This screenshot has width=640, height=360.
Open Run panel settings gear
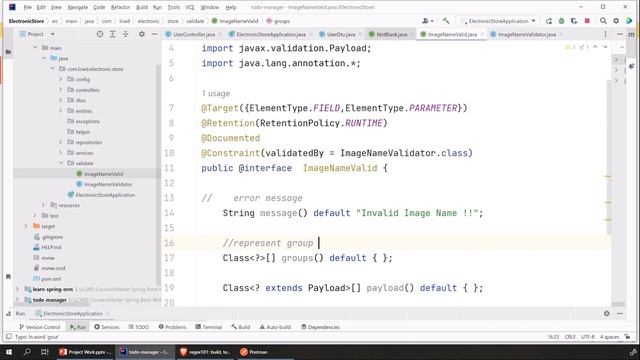(x=607, y=313)
